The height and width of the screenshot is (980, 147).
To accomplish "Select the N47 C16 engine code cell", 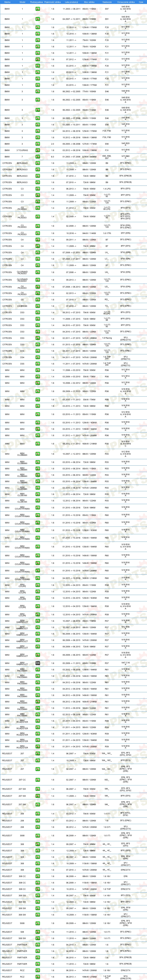I will [125, 663].
